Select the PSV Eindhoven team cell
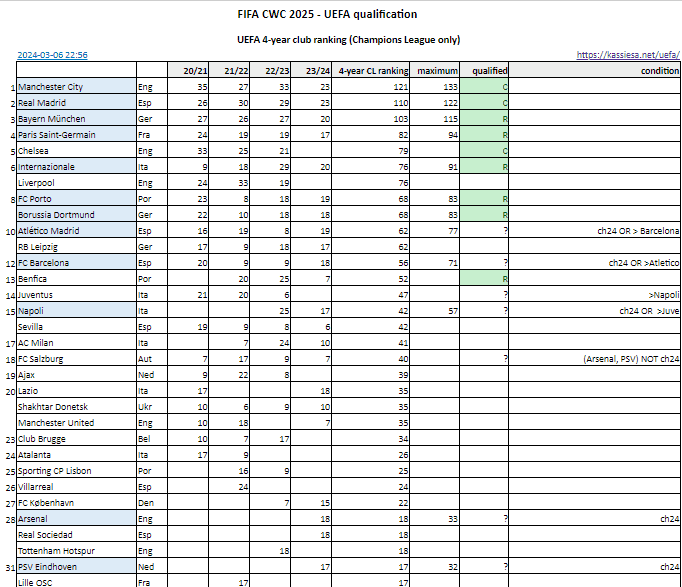682x587 pixels. (x=77, y=567)
